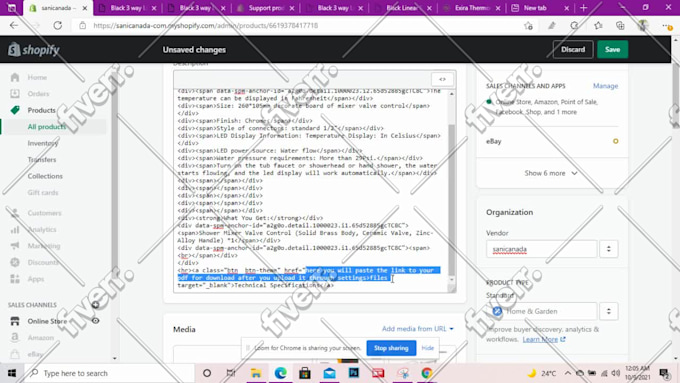Click the Customers icon in sidebar
Viewport: 680px width, 383px height.
[x=15, y=213]
